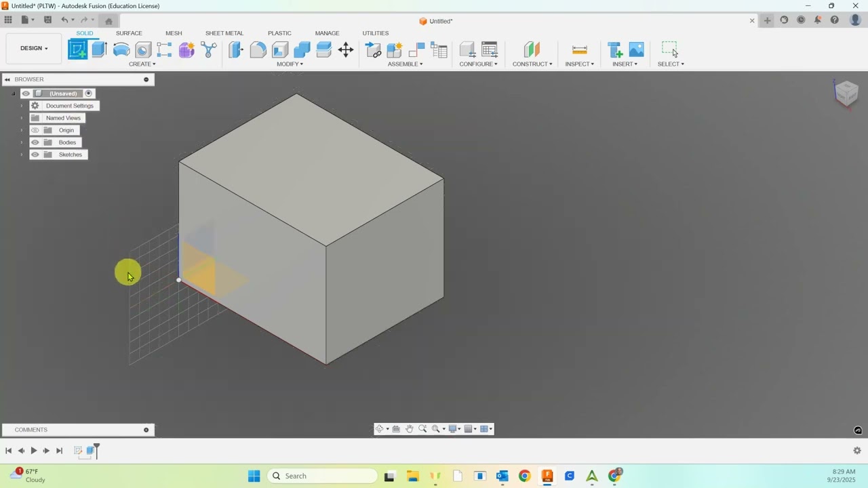
Task: Click the Offset Plane construct icon
Action: (532, 49)
